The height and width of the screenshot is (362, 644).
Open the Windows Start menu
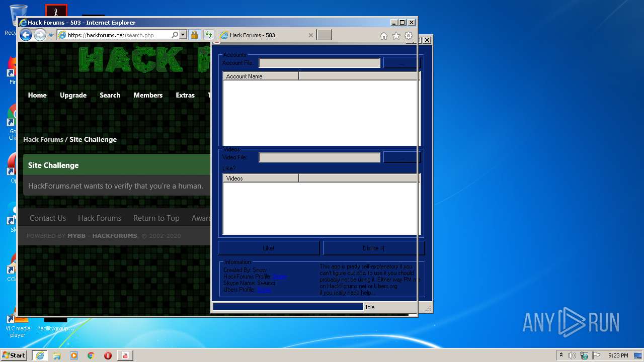[14, 355]
